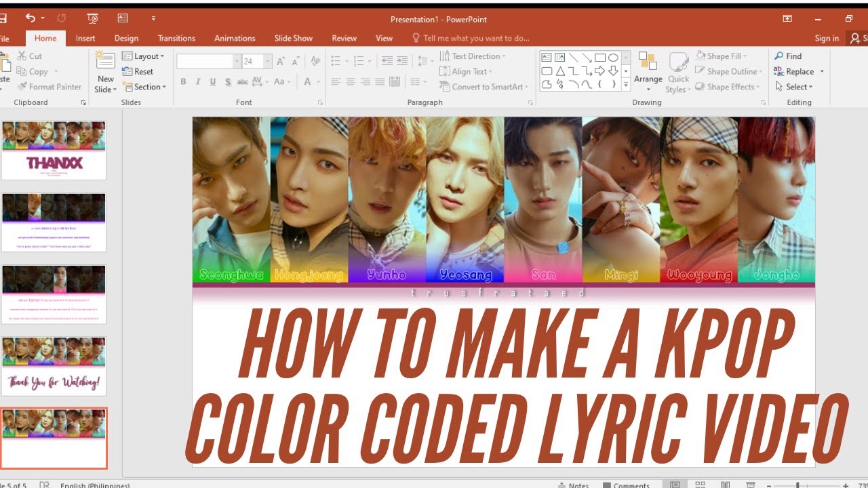
Task: Switch to Slide Sorter view
Action: tap(701, 485)
